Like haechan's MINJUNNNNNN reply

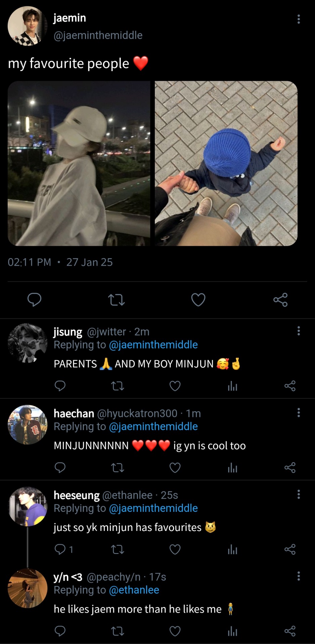pos(175,468)
